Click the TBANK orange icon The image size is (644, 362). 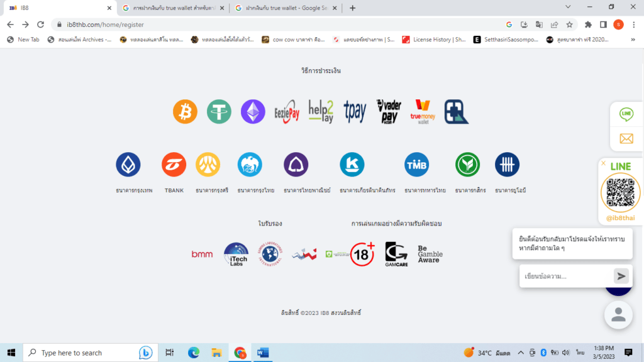point(174,165)
